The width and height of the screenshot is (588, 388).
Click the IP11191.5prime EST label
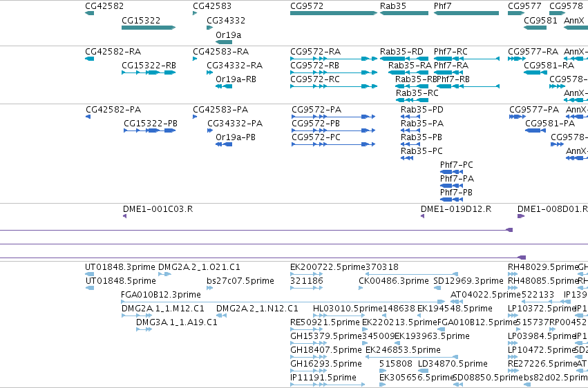point(323,377)
